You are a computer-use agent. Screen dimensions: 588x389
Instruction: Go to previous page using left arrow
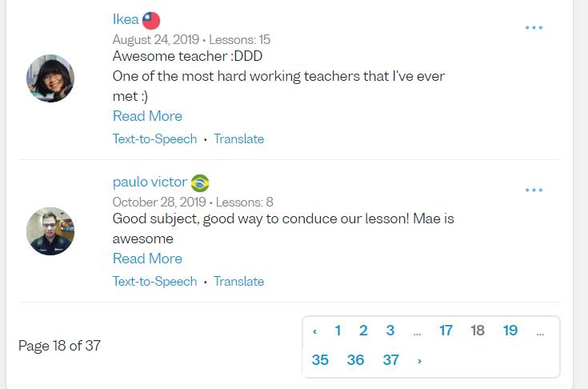click(x=315, y=331)
